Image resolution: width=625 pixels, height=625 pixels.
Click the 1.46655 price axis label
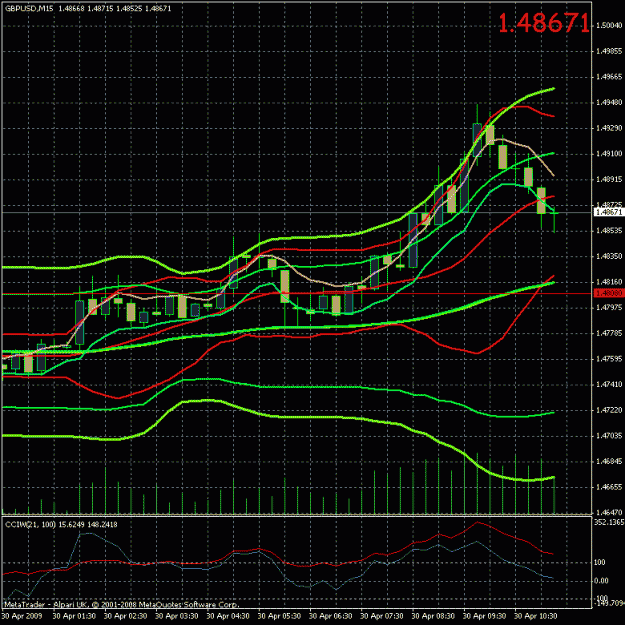(609, 487)
